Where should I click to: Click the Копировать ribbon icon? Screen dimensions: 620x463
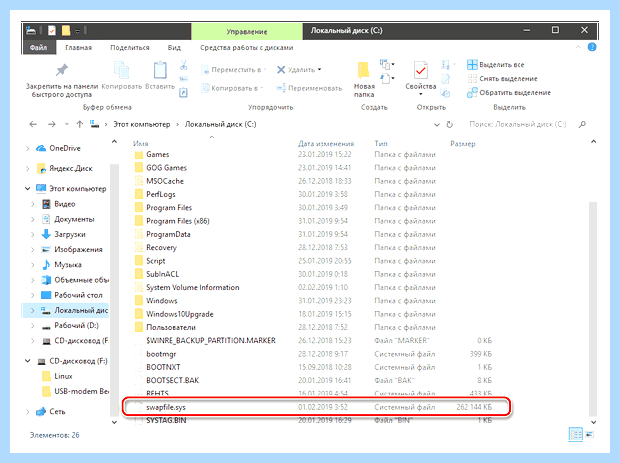(x=121, y=70)
